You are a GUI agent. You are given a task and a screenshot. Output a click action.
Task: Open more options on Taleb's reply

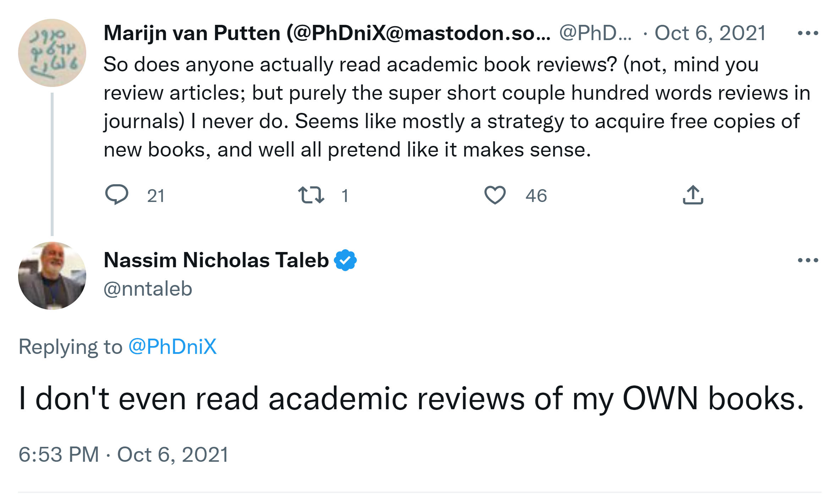coord(808,260)
